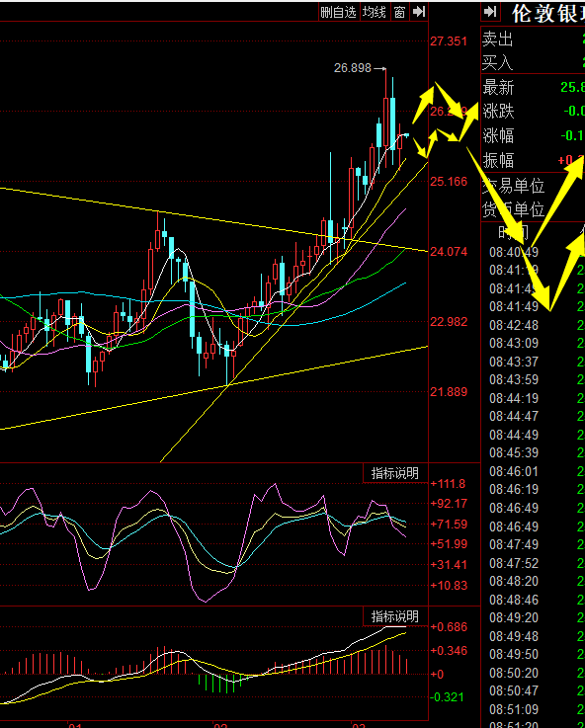Screen dimensions: 585x728
Task: Select the 27.351 price axis label
Action: (449, 41)
